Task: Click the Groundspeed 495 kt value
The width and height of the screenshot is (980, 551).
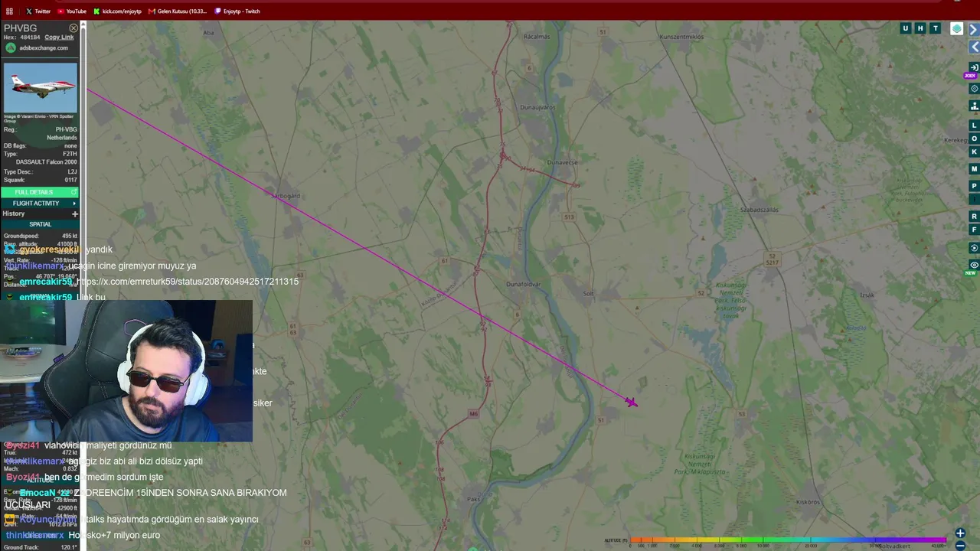Action: (x=70, y=236)
